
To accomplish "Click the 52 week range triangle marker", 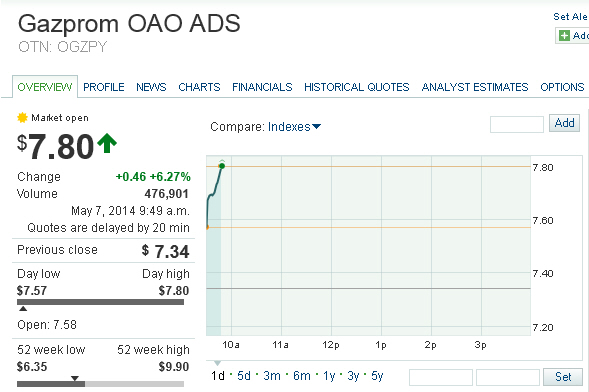I will coord(75,378).
